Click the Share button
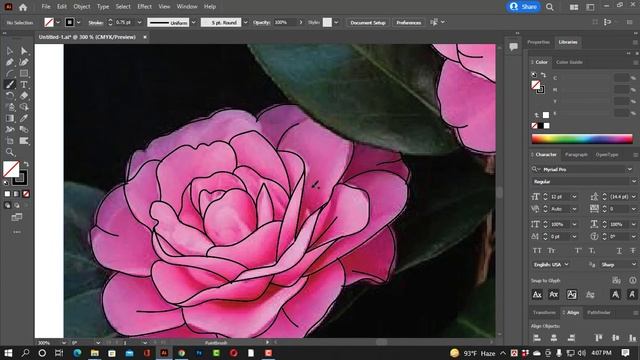The height and width of the screenshot is (360, 640). (524, 7)
